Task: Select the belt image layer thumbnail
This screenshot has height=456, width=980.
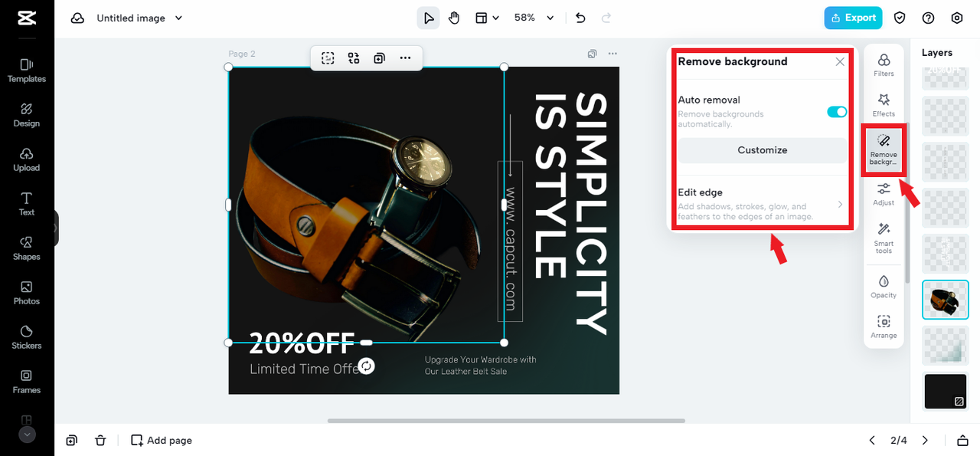Action: click(946, 300)
